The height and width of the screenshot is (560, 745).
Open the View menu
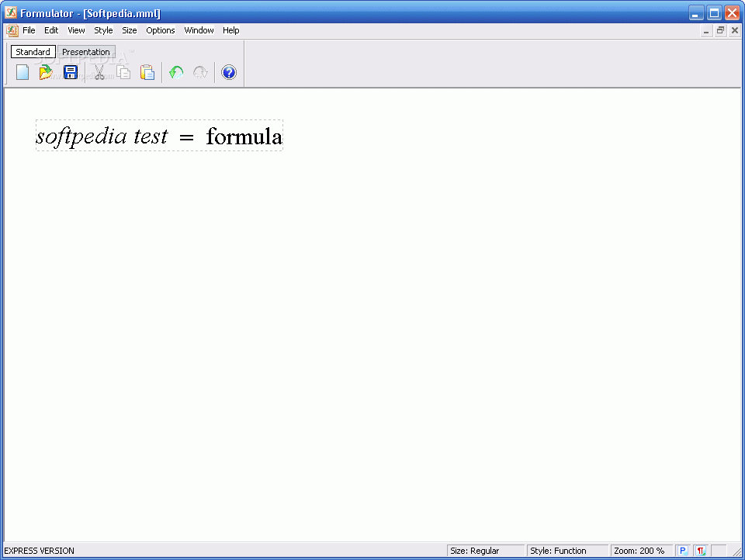pyautogui.click(x=76, y=30)
